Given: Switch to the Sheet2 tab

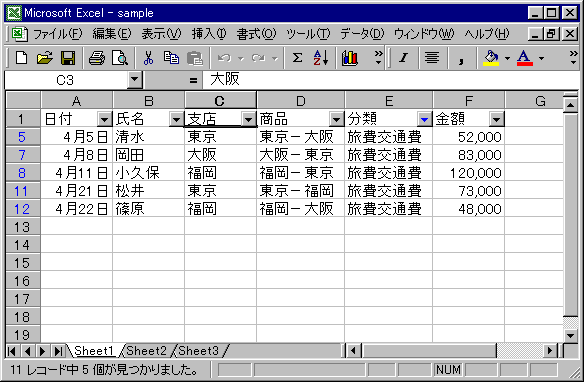Looking at the screenshot, I should coord(146,351).
